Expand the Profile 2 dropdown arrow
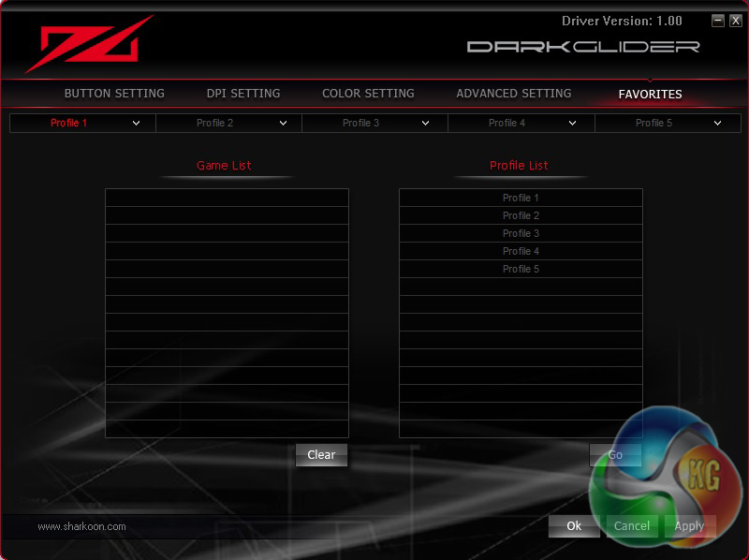 (x=284, y=124)
